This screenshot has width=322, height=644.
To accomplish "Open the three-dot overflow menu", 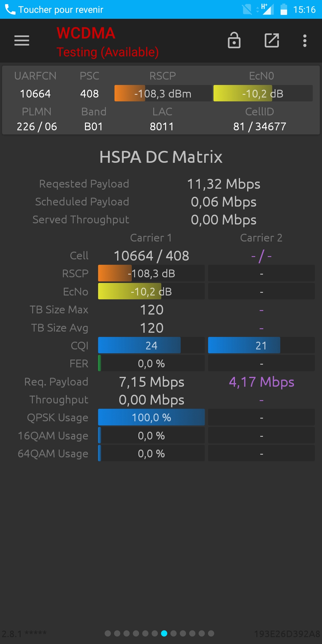I will 305,41.
